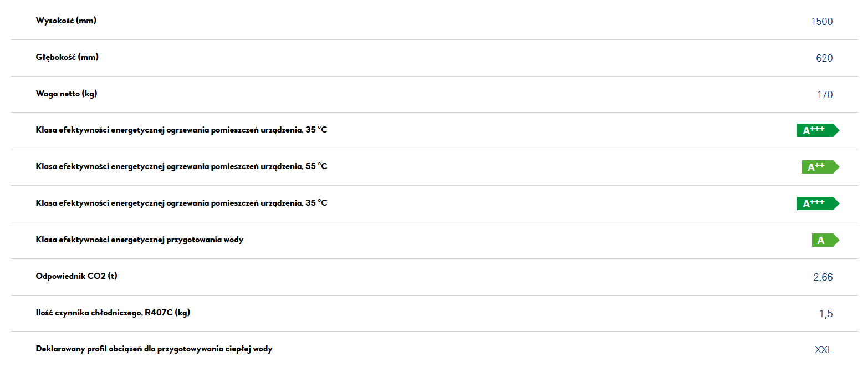Select the XXL load profile value
Screen dimensions: 868x377
[x=824, y=350]
